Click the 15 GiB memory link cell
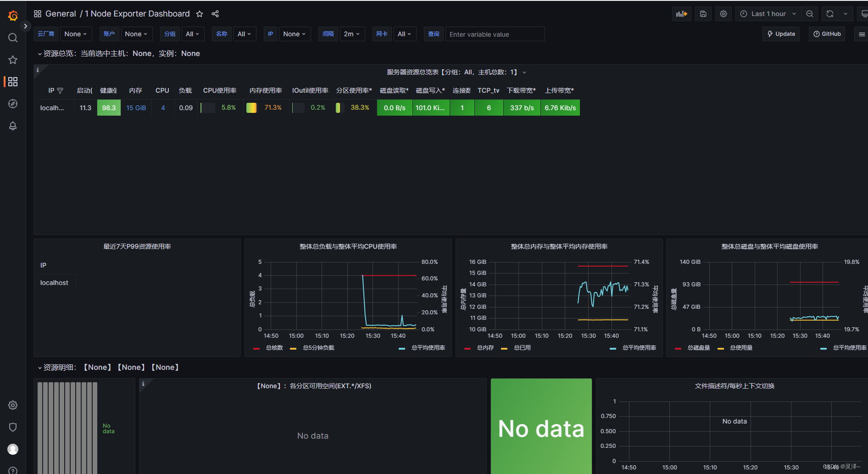The width and height of the screenshot is (868, 474). (136, 108)
